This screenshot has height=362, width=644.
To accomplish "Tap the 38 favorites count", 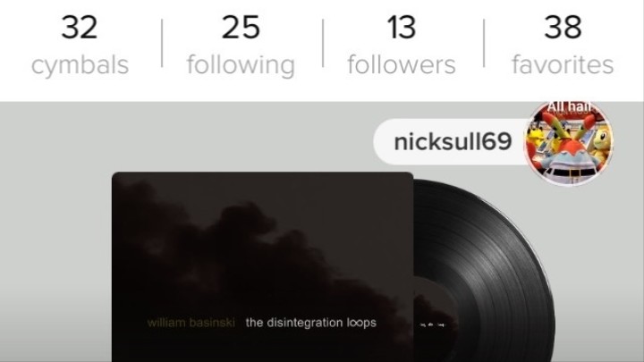I will click(563, 28).
